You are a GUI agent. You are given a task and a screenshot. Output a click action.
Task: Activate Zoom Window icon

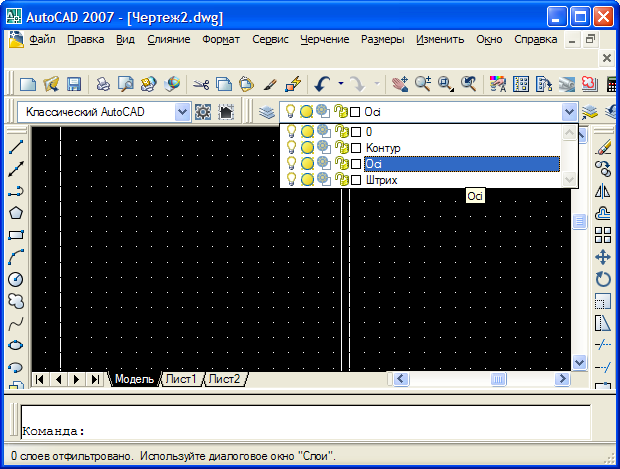[x=446, y=84]
